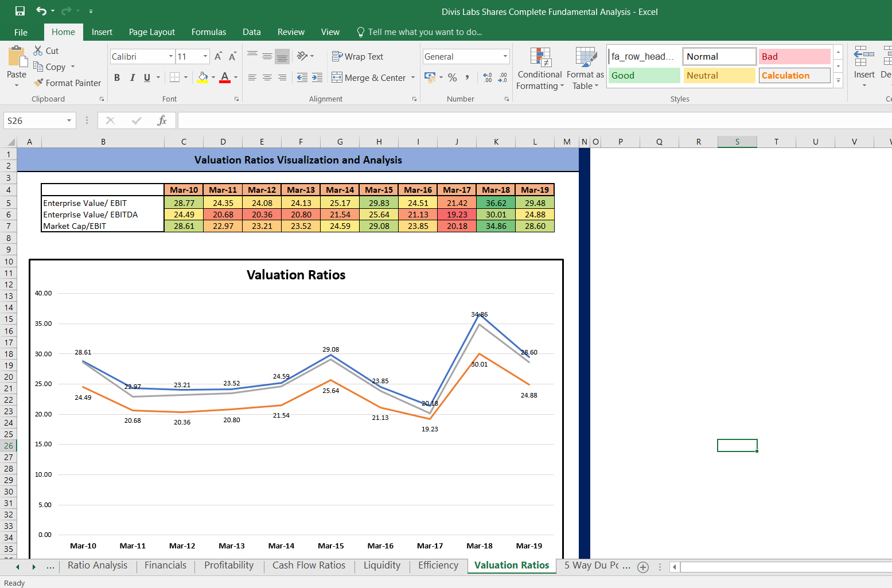Switch to the Page Layout tab

coord(152,32)
